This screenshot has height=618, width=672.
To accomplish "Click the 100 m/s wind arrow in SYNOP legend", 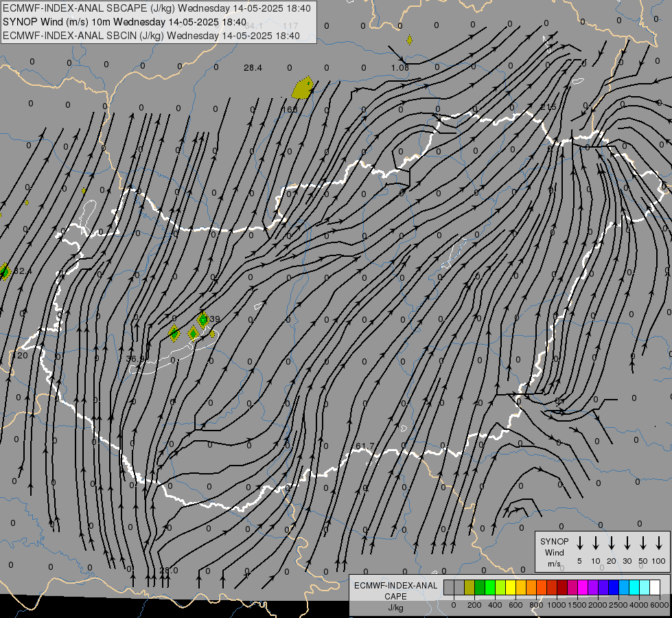I will [x=659, y=542].
